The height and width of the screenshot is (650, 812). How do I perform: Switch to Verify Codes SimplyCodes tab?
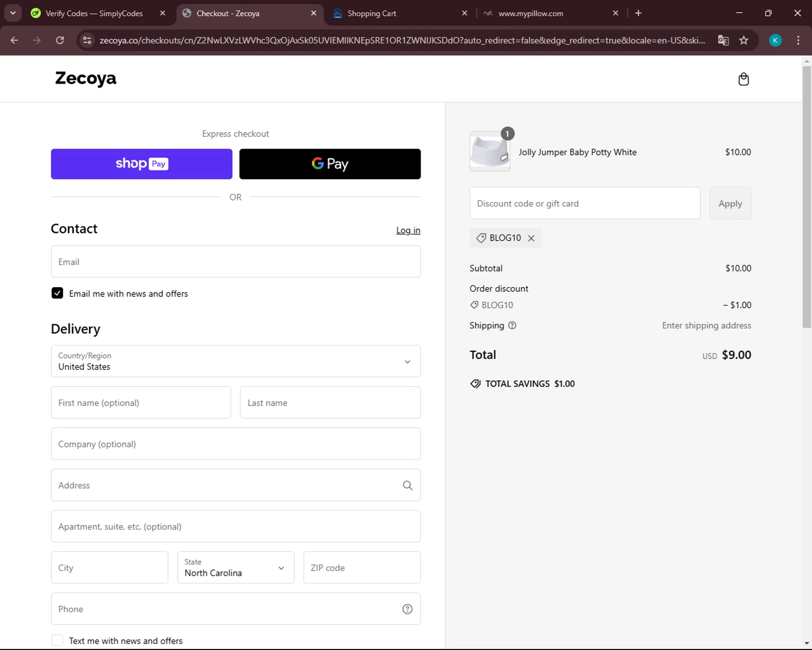point(94,13)
